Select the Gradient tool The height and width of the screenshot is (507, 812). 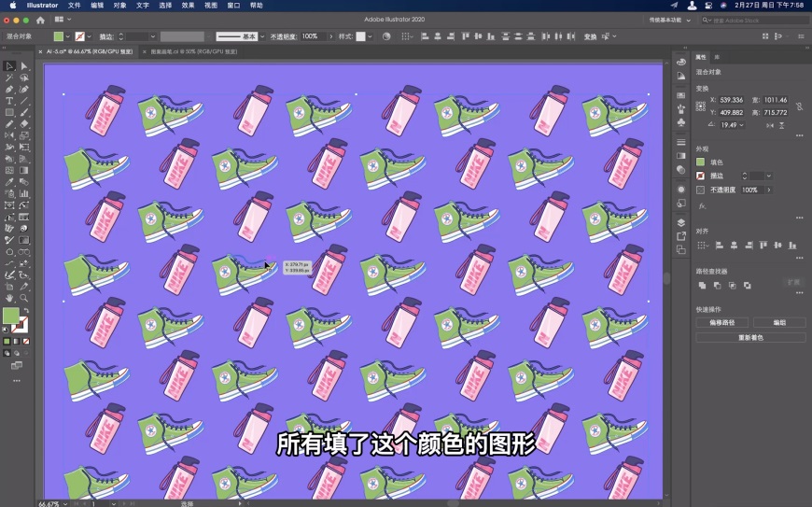(x=24, y=170)
